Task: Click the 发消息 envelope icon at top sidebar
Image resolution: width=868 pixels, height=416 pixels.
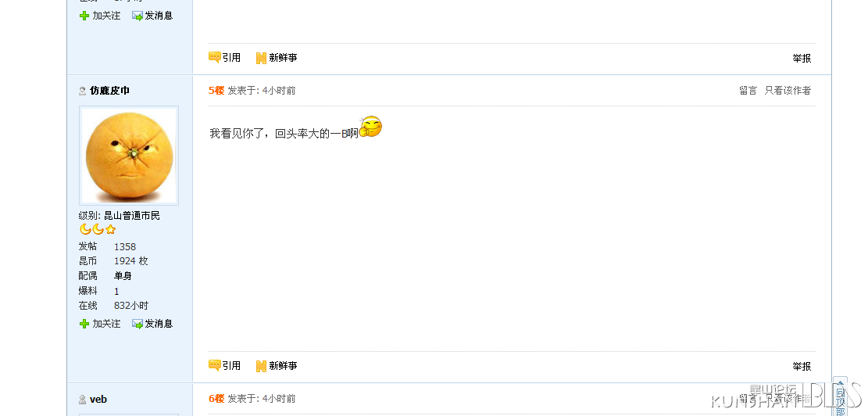Action: 138,16
